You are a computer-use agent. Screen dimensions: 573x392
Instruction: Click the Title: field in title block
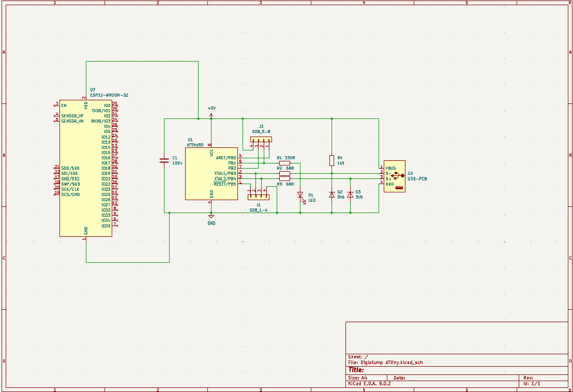click(356, 370)
